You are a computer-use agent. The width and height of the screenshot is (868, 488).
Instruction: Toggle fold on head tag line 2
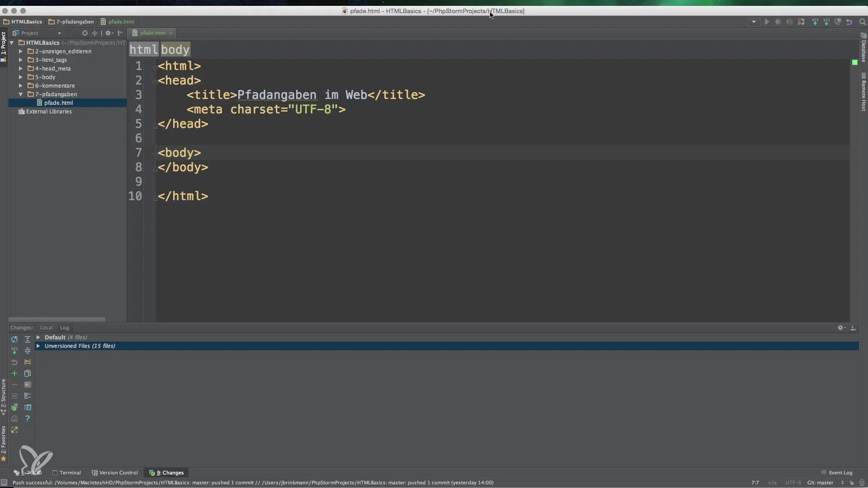point(155,83)
